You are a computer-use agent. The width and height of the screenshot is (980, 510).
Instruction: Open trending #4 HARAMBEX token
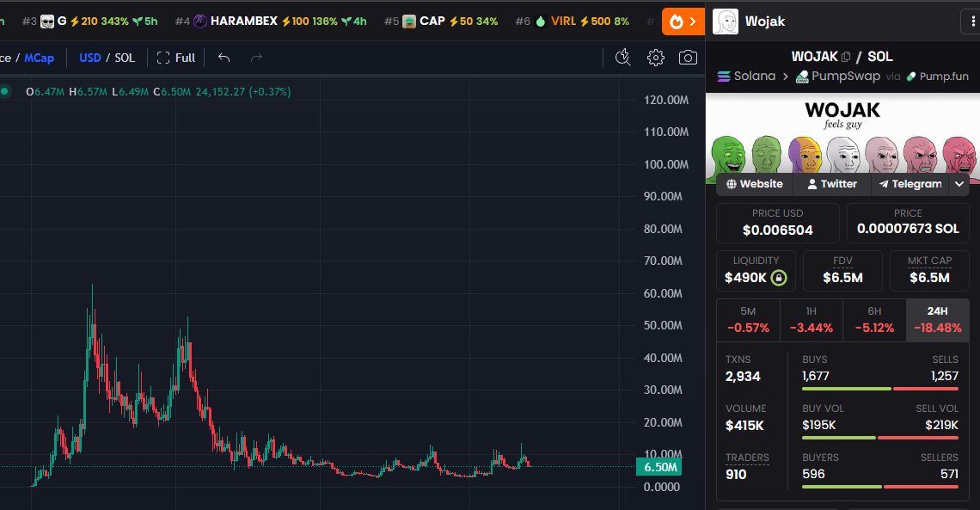point(271,22)
